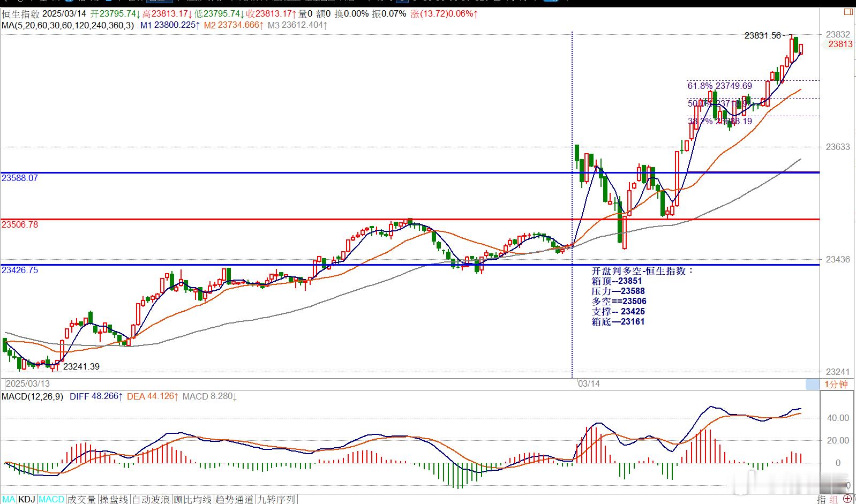Switch to the 成交量 indicator tab
The image size is (856, 504).
pos(81,499)
